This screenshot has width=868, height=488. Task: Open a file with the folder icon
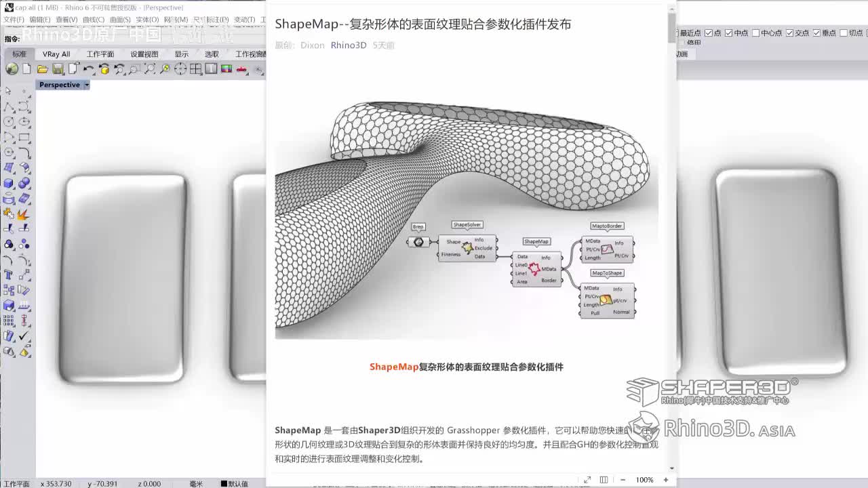[x=43, y=68]
